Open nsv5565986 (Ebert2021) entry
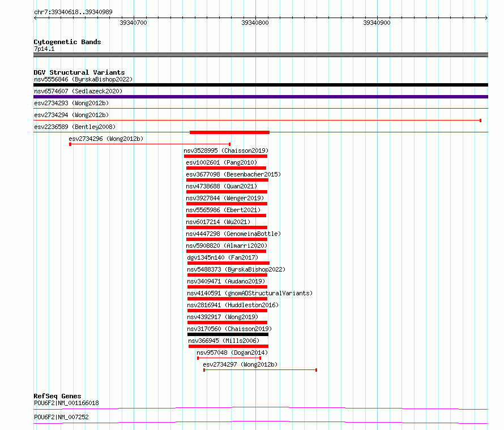504x430 pixels. click(223, 210)
